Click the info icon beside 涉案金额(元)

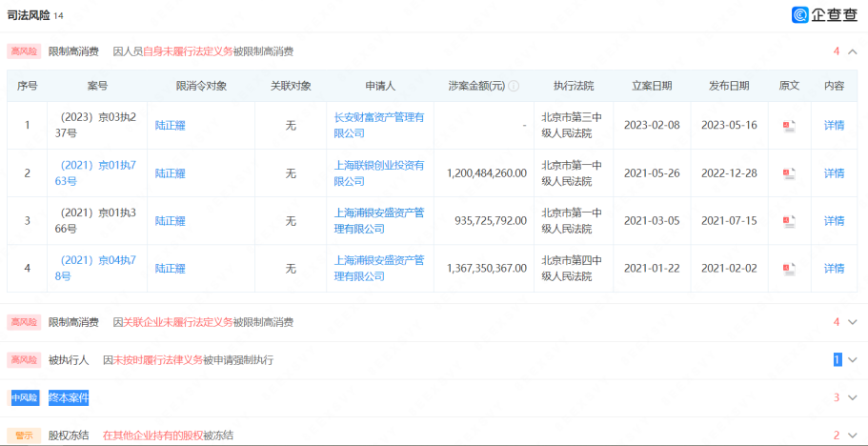pos(514,86)
